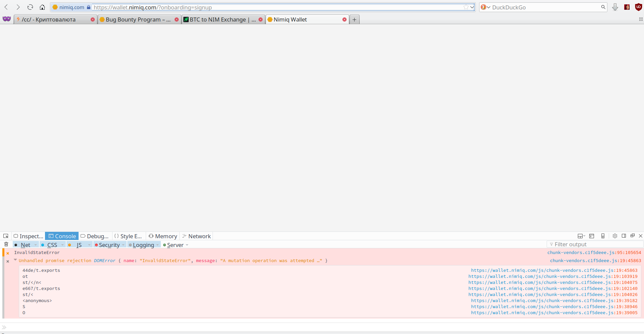Toggle responsive design mode icon
Screen dimensions: 644x334
click(603, 236)
